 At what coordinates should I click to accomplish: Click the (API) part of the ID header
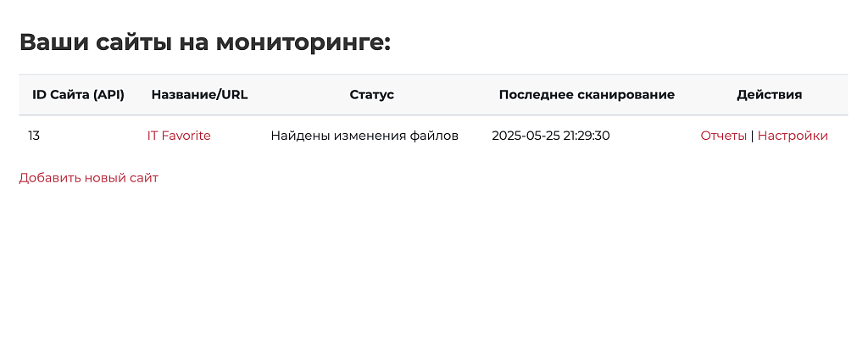tap(108, 95)
